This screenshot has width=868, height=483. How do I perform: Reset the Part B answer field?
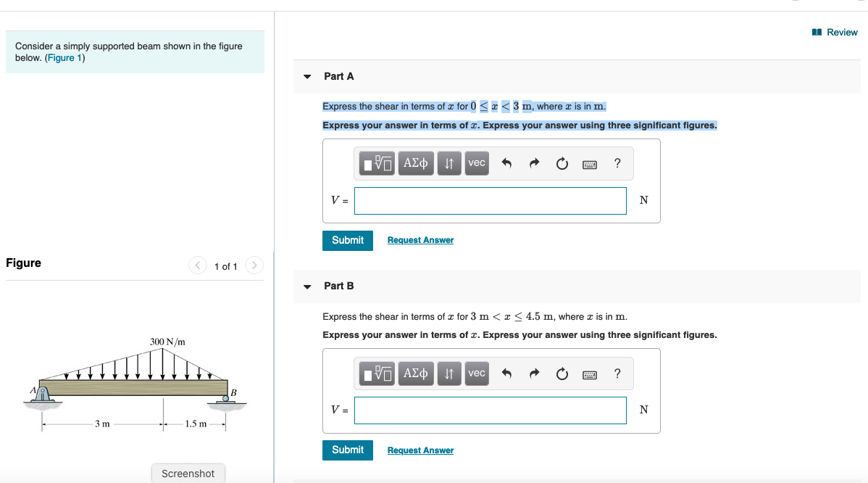click(x=562, y=374)
